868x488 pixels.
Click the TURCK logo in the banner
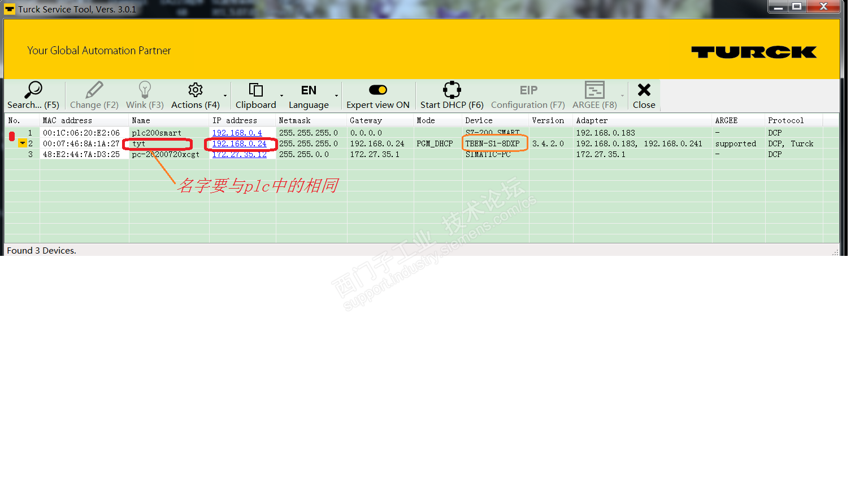tap(754, 52)
